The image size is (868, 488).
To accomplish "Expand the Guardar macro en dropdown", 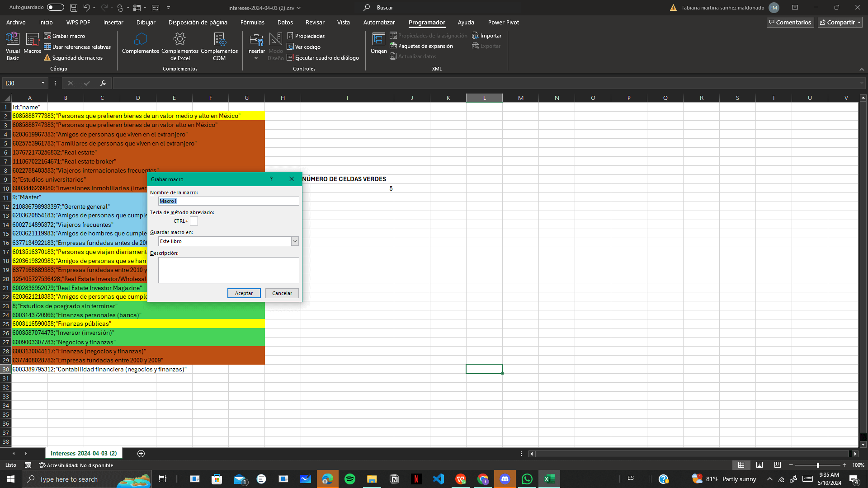I will click(295, 241).
